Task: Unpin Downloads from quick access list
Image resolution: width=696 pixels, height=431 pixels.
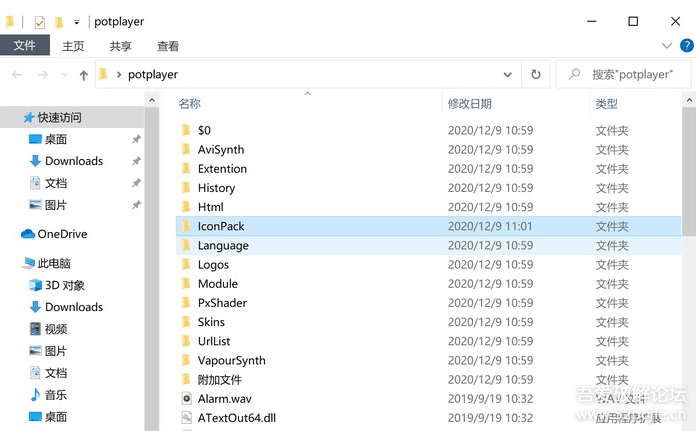Action: [136, 161]
